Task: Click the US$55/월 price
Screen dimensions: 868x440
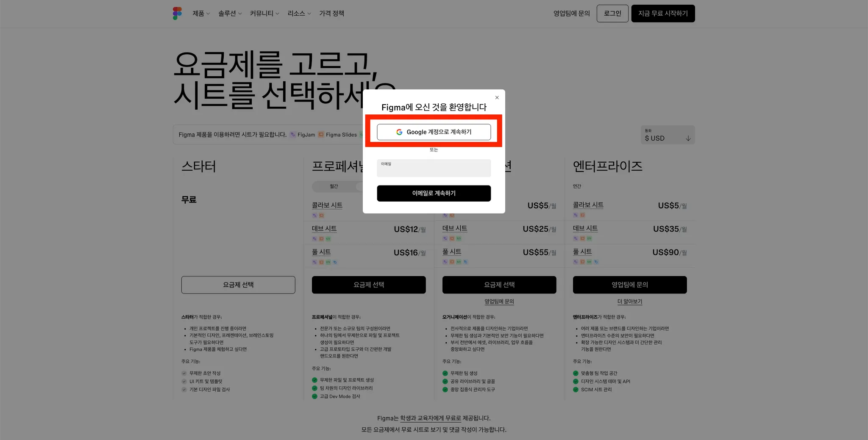Action: coord(540,252)
